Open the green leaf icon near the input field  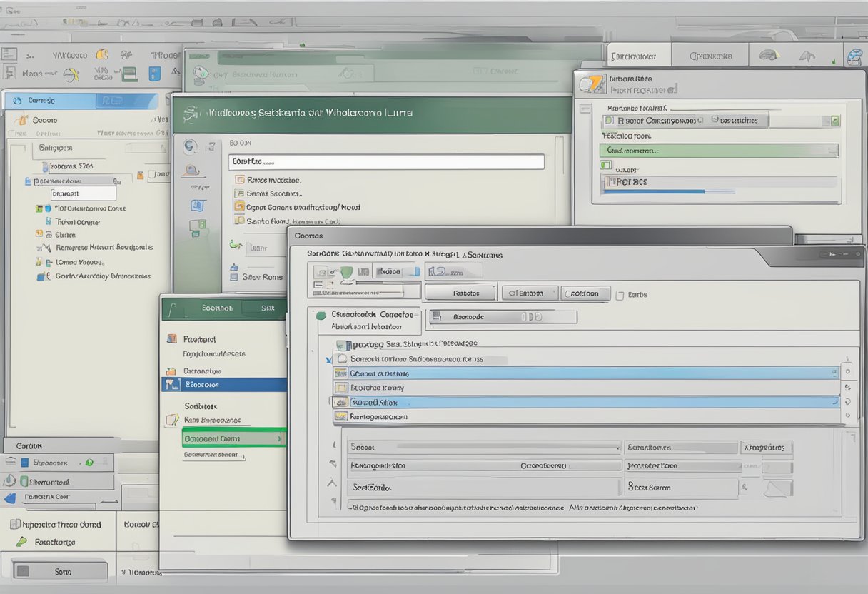tap(234, 244)
